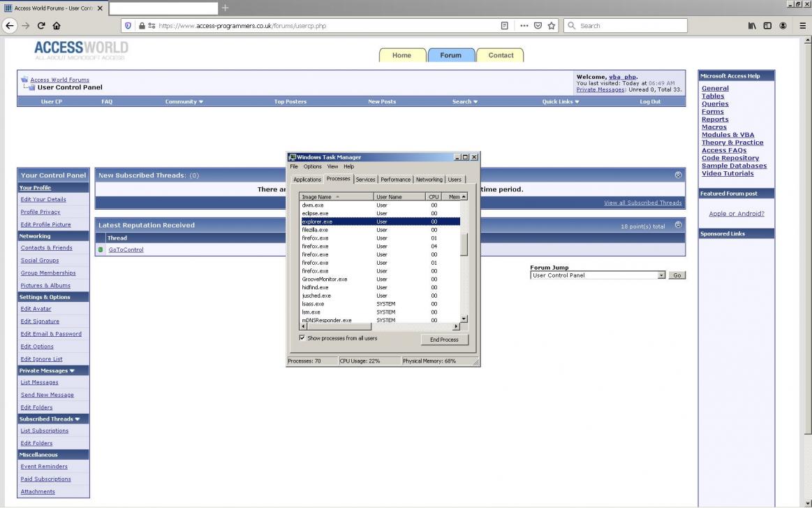Screen dimensions: 812x508
Task: Click the browser page vertical scrollbar
Action: [808, 238]
